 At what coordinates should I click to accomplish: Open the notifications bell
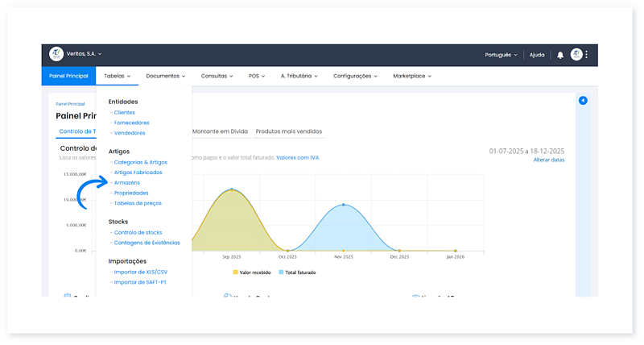tap(560, 55)
